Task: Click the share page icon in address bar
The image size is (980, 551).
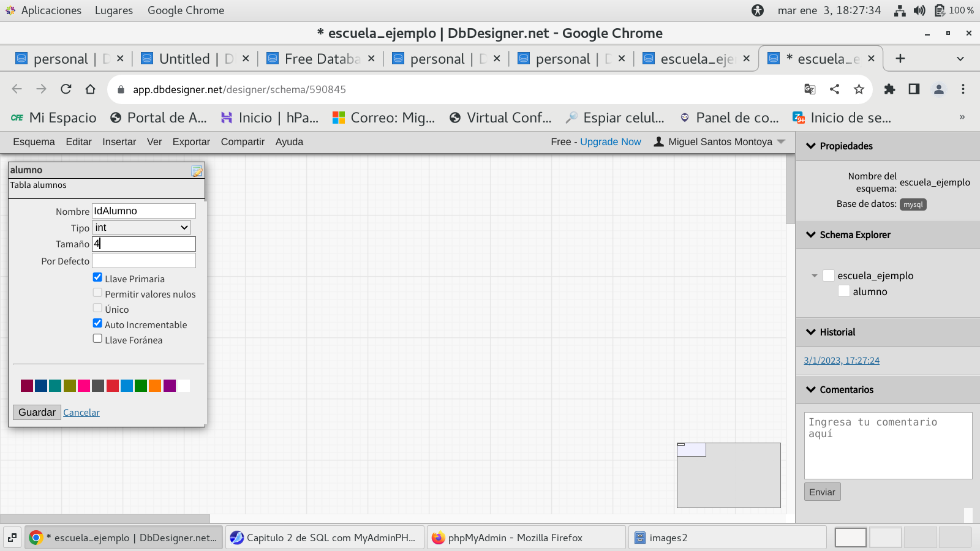Action: point(834,89)
